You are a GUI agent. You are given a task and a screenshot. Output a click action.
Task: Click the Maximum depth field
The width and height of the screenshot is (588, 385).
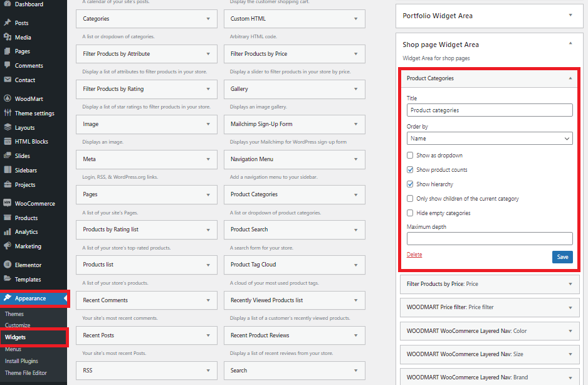pos(490,239)
